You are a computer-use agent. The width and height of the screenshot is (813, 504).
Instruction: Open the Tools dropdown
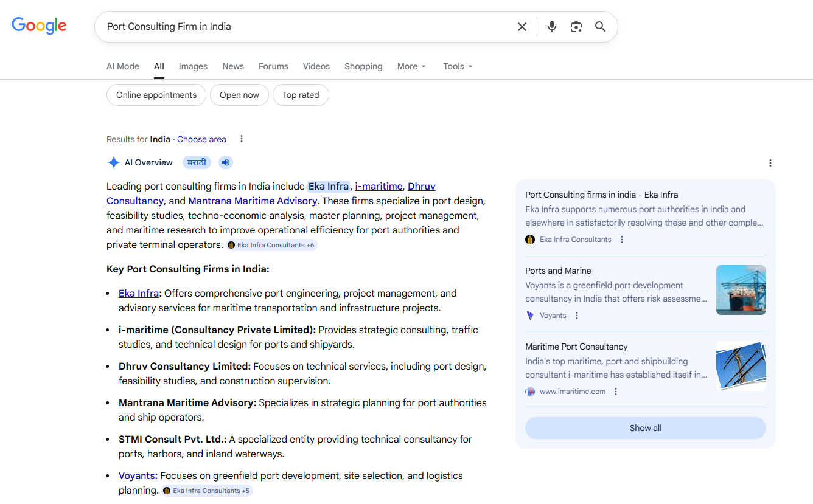pyautogui.click(x=458, y=66)
